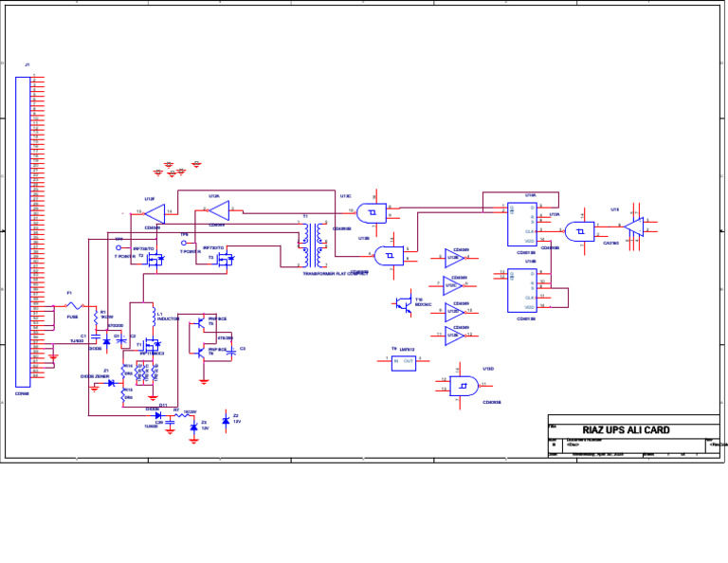Screen dimensions: 728x563
Task: Click the spare inverter with pins 11 and 12
Action: (x=454, y=336)
